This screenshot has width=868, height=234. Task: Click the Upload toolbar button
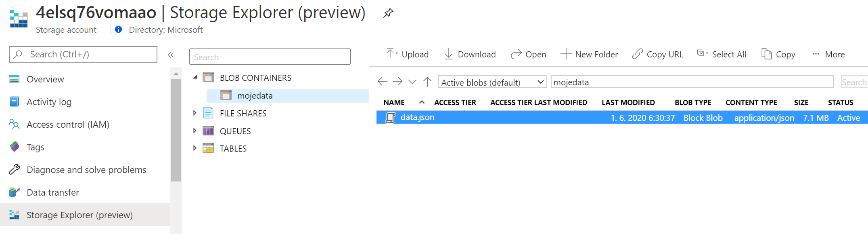point(408,54)
